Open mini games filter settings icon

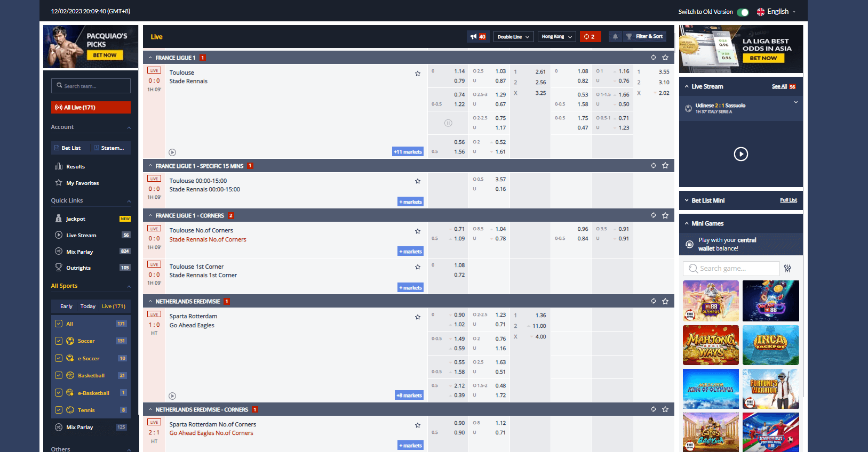788,268
